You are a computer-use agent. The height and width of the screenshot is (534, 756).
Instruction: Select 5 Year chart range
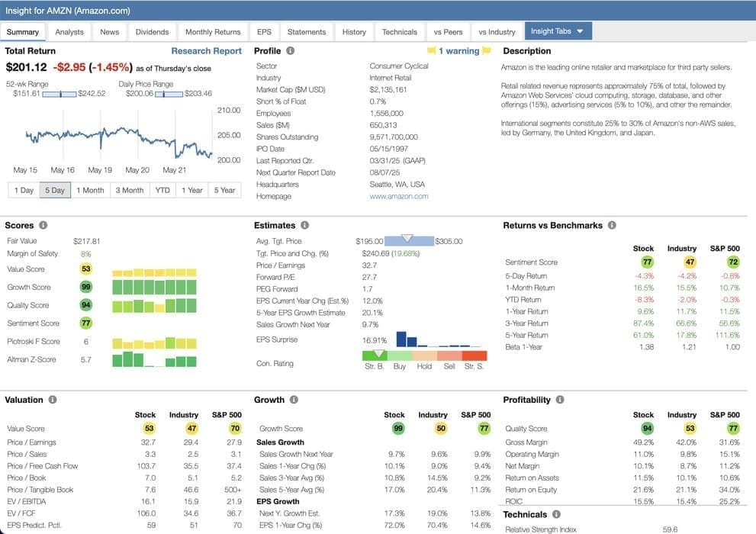coord(225,191)
